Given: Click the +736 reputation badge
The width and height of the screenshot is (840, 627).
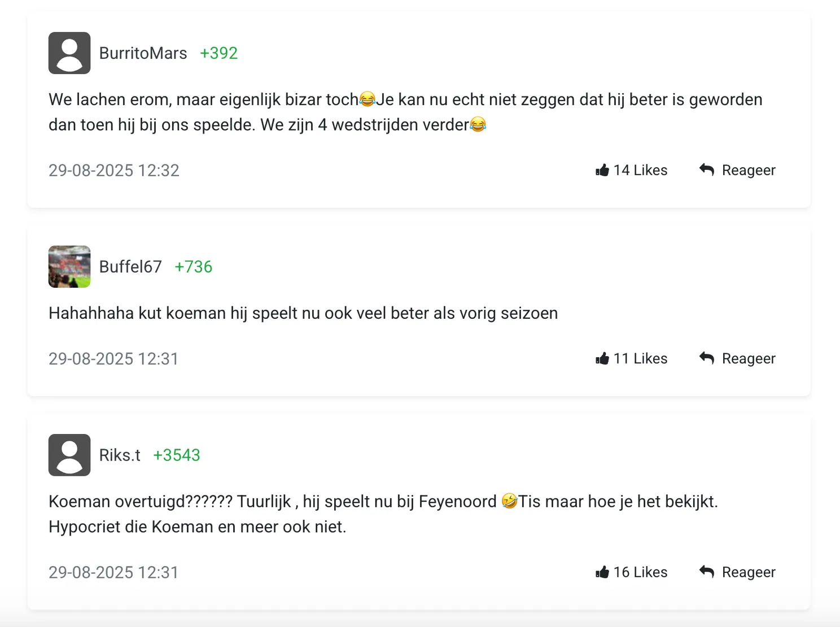Looking at the screenshot, I should 193,266.
